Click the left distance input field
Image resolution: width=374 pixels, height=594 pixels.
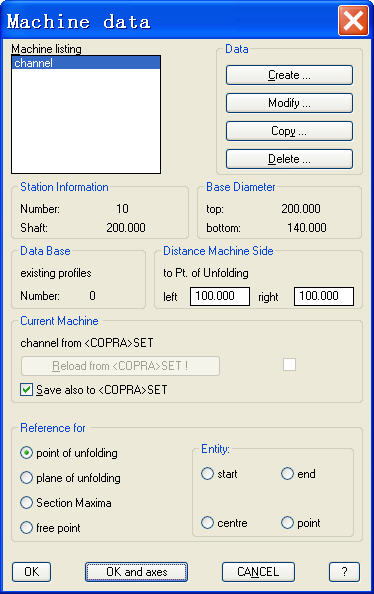click(x=220, y=296)
